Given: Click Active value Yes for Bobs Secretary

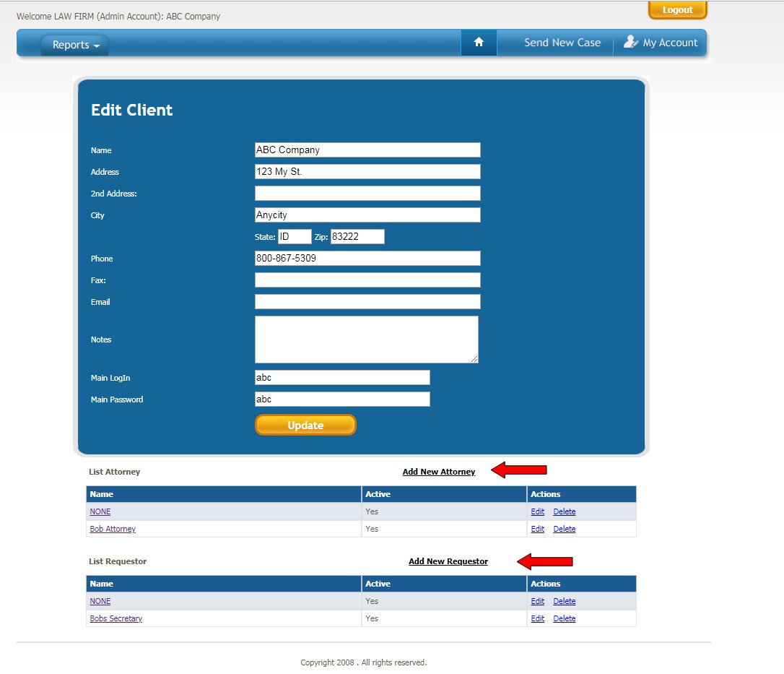Looking at the screenshot, I should [x=372, y=618].
